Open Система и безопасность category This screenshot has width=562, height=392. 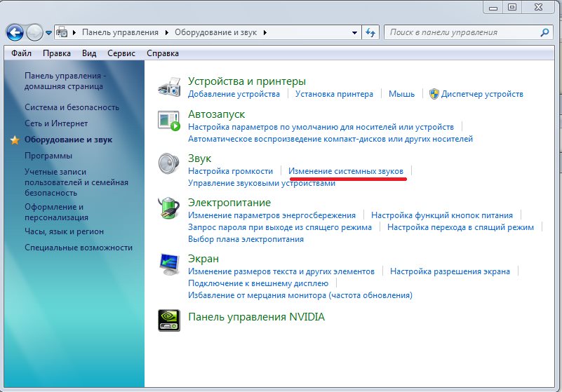tap(72, 107)
